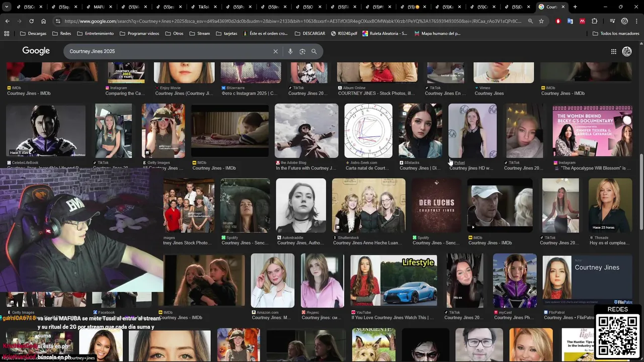Focus the address bar URL
This screenshot has width=644, height=362.
pyautogui.click(x=293, y=21)
